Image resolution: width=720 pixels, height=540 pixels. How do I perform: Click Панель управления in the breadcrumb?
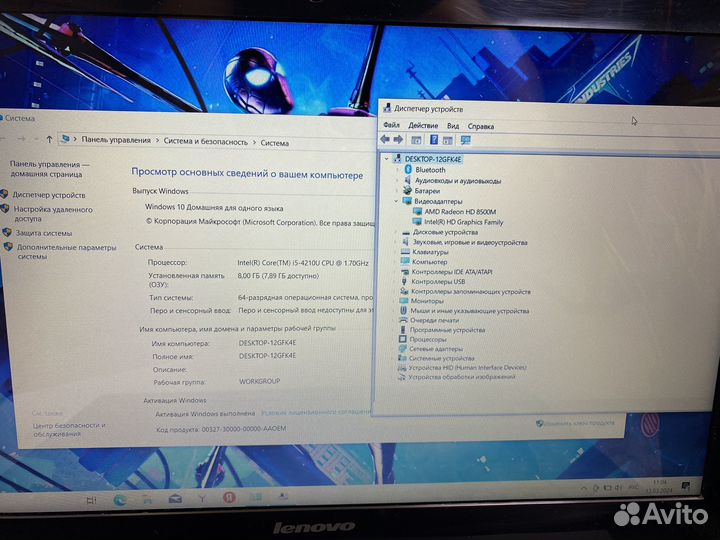[x=116, y=140]
